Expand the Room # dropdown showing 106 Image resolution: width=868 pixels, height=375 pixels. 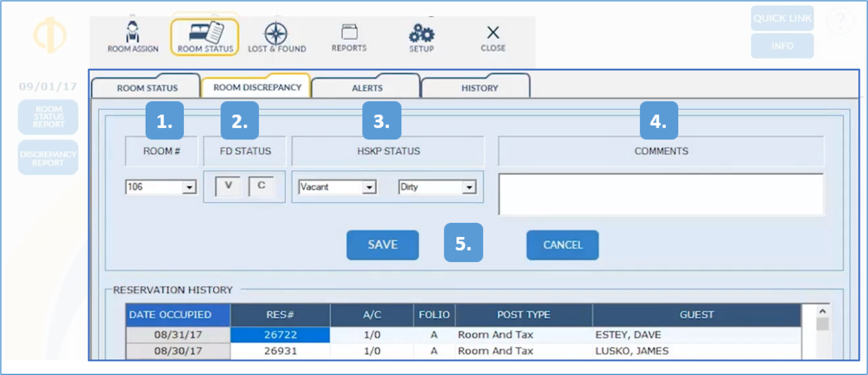pyautogui.click(x=189, y=188)
